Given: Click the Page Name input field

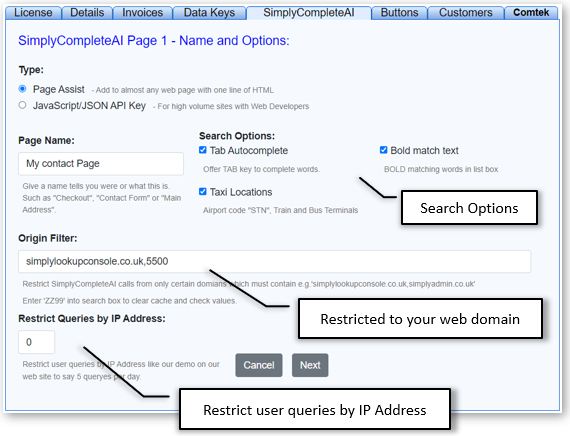Looking at the screenshot, I should click(x=101, y=164).
